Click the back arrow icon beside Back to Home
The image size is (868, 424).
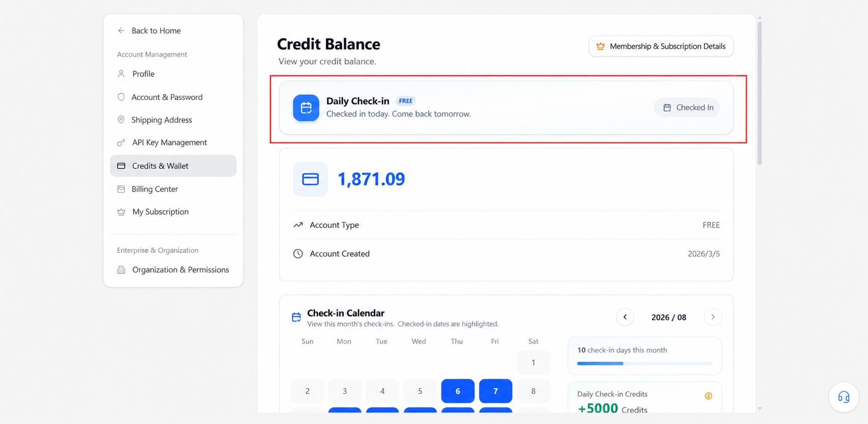(121, 31)
